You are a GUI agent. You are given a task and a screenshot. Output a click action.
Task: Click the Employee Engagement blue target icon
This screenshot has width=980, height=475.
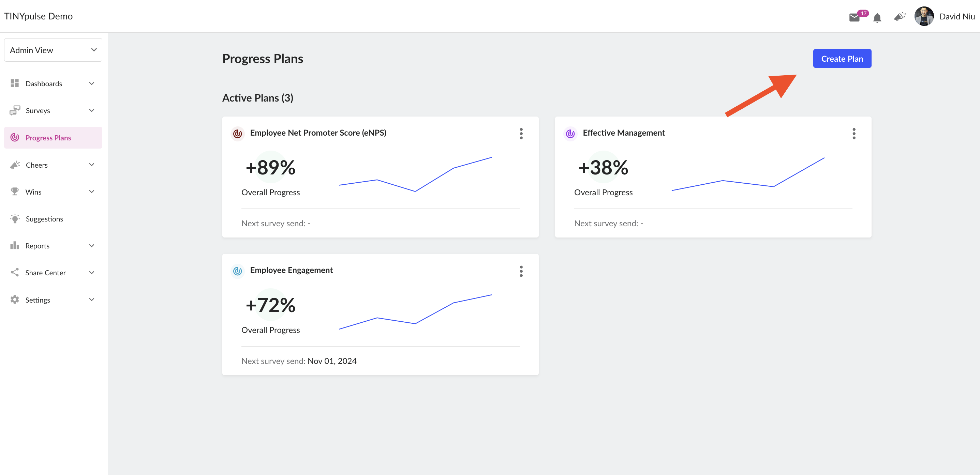(x=238, y=271)
